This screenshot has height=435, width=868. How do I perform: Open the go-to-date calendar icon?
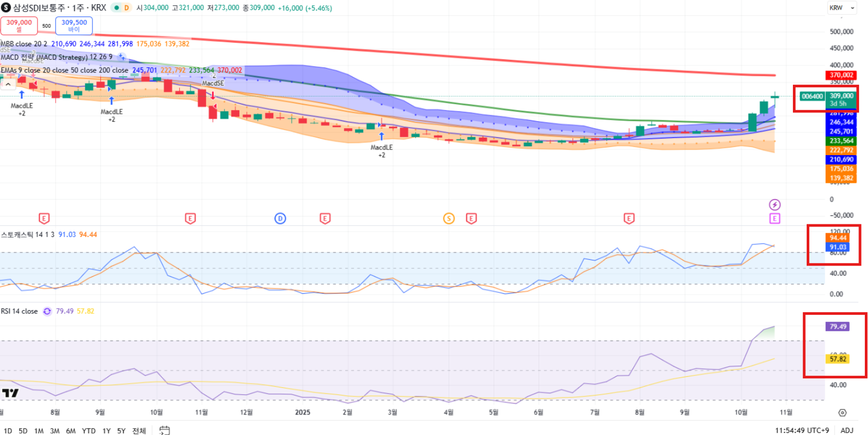click(164, 430)
